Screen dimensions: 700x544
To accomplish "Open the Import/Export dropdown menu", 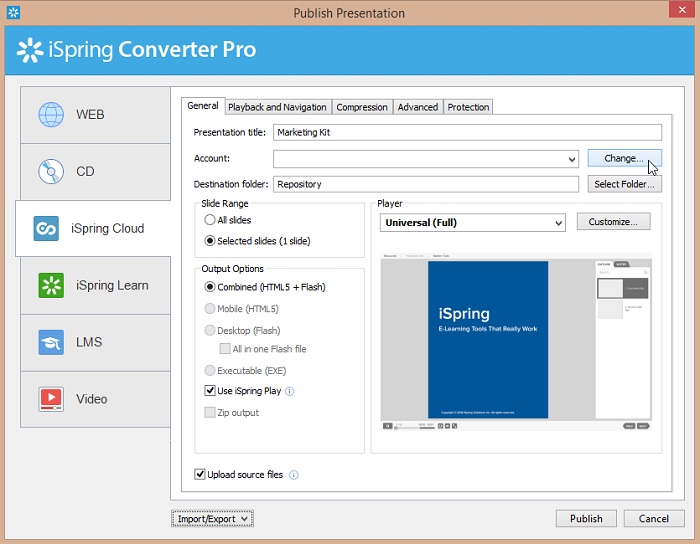I will [212, 519].
